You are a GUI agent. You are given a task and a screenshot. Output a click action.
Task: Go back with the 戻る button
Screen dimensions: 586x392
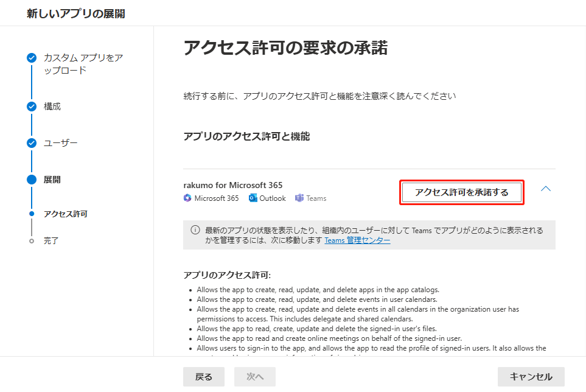pyautogui.click(x=204, y=377)
